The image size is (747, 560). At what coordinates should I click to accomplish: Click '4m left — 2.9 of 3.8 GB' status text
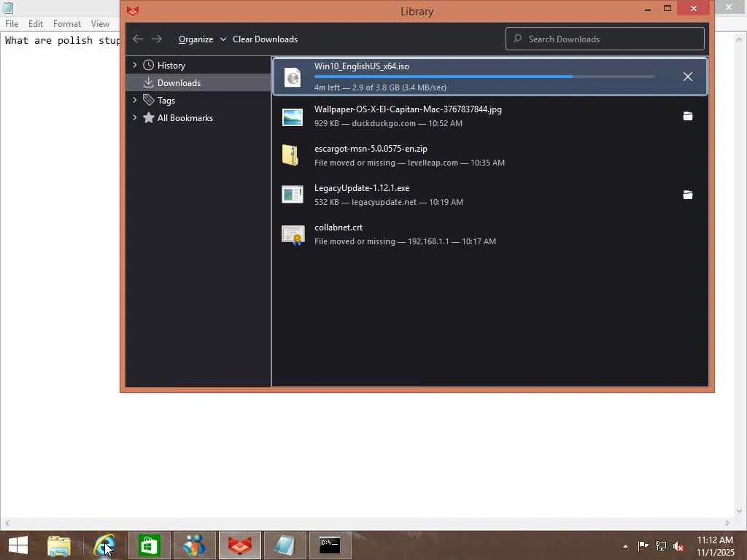pos(380,87)
